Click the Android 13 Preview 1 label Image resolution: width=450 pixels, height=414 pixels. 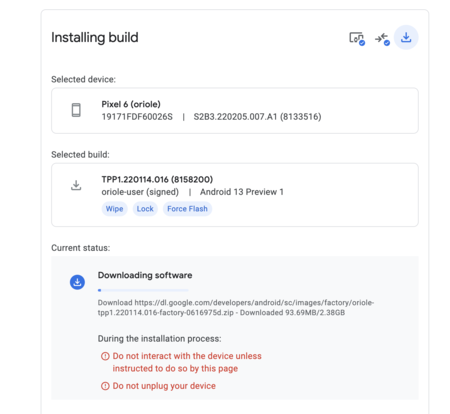(242, 192)
